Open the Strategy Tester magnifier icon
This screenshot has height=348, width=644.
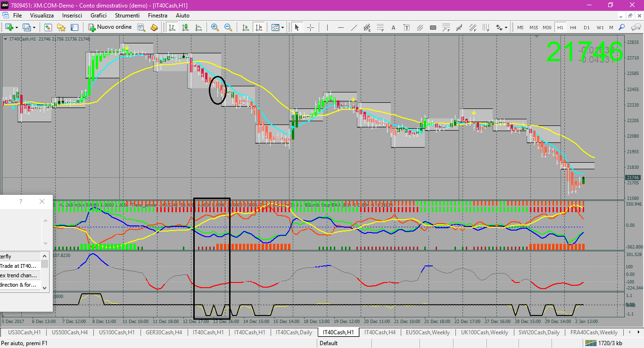point(141,27)
